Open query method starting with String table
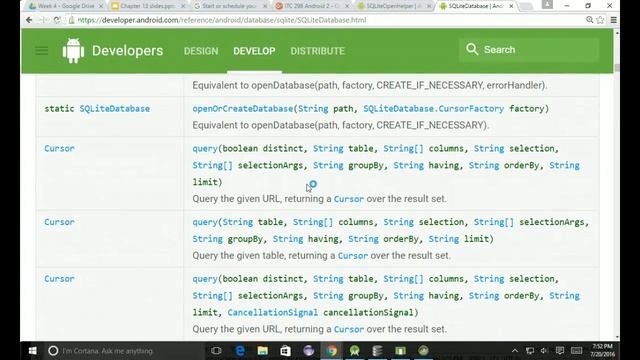 click(205, 222)
